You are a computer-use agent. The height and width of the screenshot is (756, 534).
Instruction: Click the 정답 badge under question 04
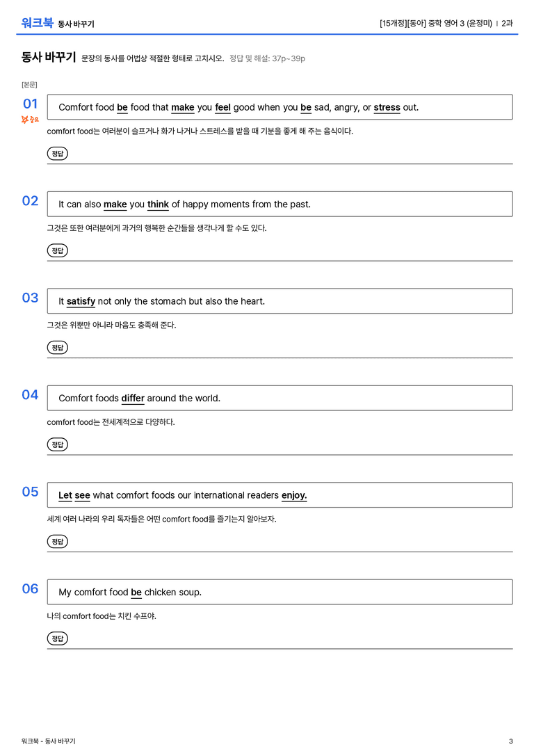coord(57,444)
